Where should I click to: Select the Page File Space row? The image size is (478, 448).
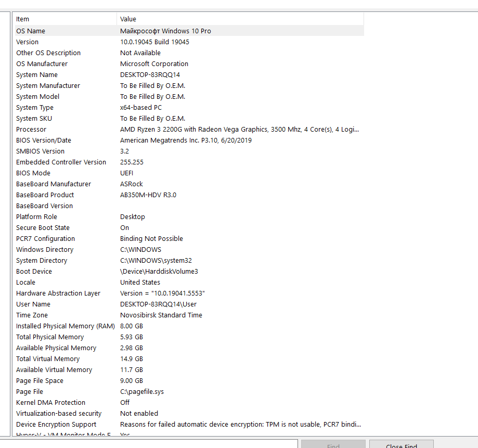tap(189, 381)
